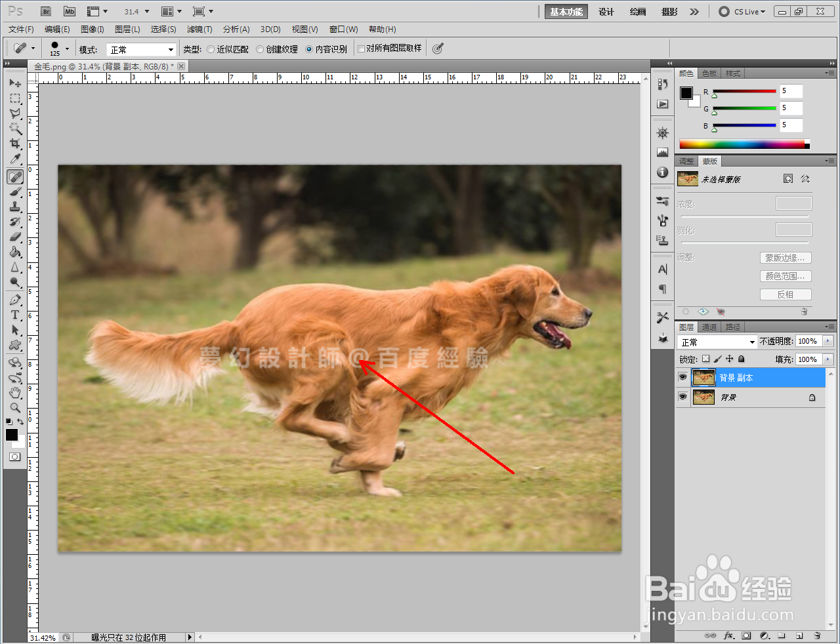Select 近似匹配 type radio button
This screenshot has width=840, height=644.
coord(211,49)
